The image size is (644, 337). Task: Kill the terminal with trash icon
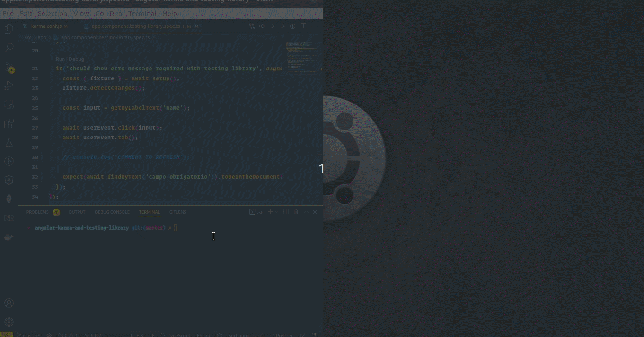[296, 212]
